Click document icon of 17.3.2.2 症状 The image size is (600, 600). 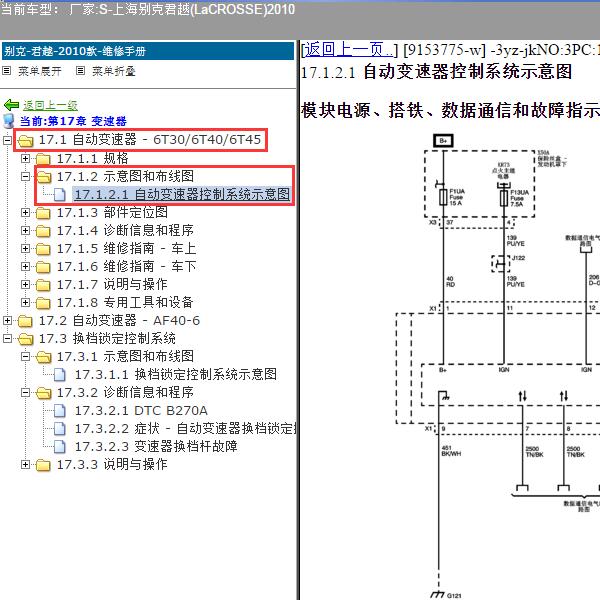60,429
